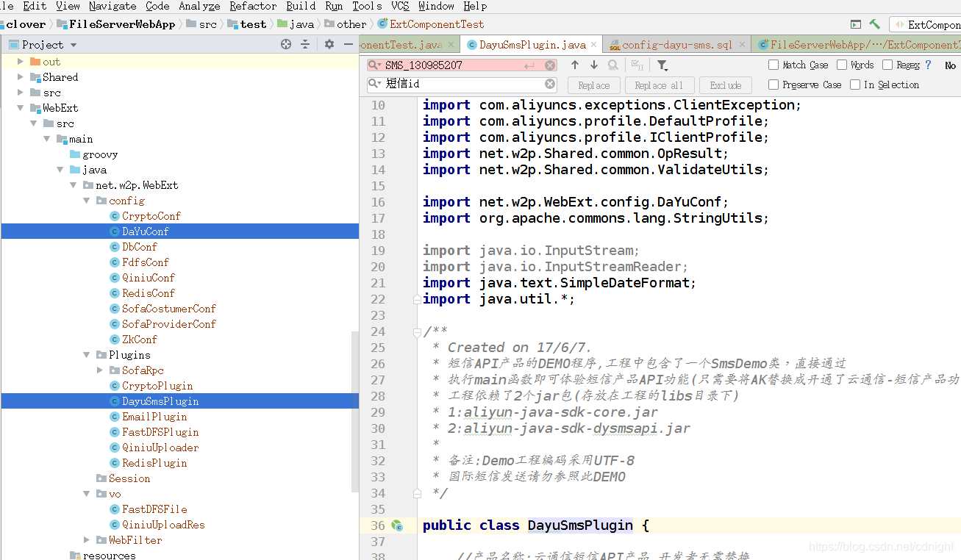Expand the Shared module
The height and width of the screenshot is (560, 961).
tap(21, 77)
